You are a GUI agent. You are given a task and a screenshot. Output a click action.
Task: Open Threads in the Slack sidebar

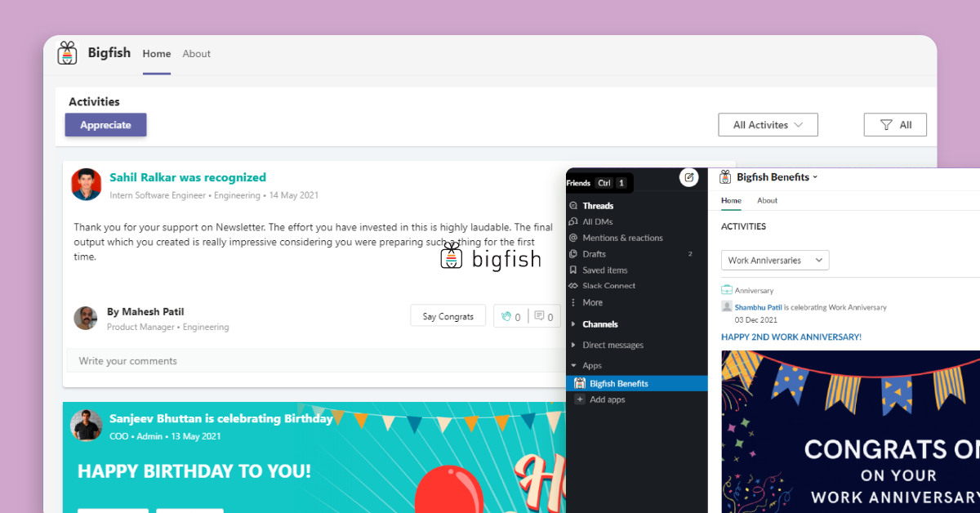[598, 206]
